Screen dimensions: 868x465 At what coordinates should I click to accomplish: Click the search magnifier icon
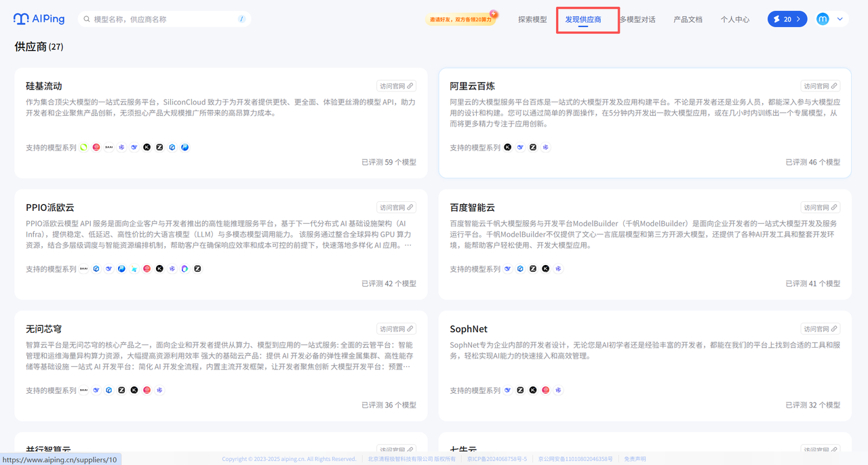click(87, 20)
